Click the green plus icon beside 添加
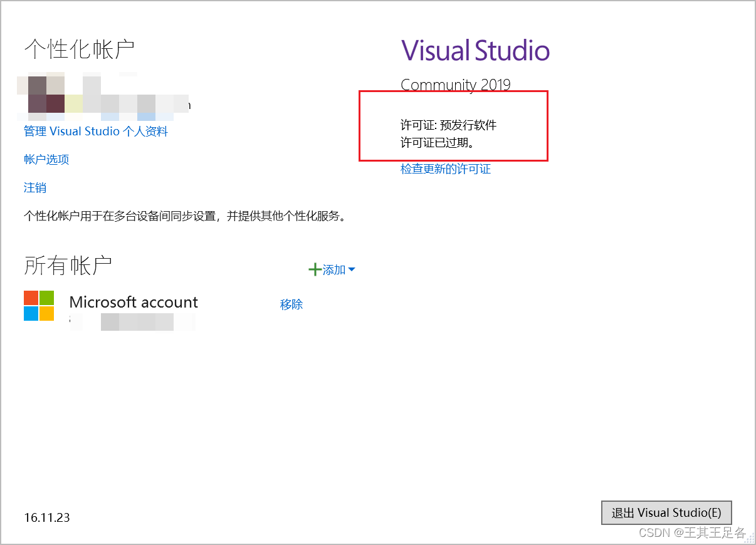 315,270
